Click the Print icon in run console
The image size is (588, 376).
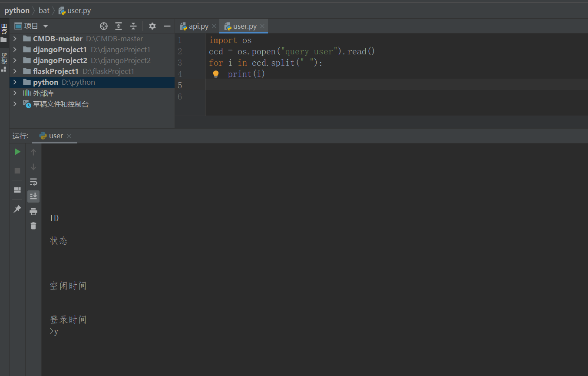point(33,211)
